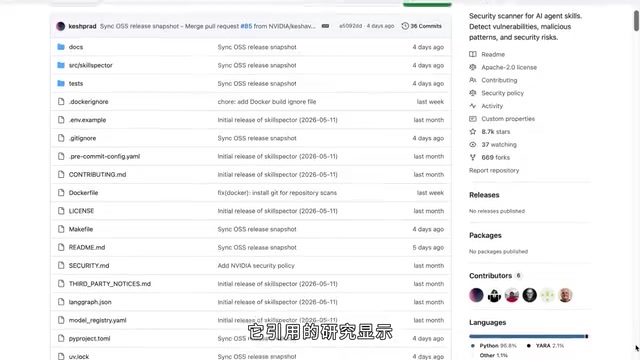Open the second contributor avatar
The width and height of the screenshot is (640, 360).
pos(494,295)
